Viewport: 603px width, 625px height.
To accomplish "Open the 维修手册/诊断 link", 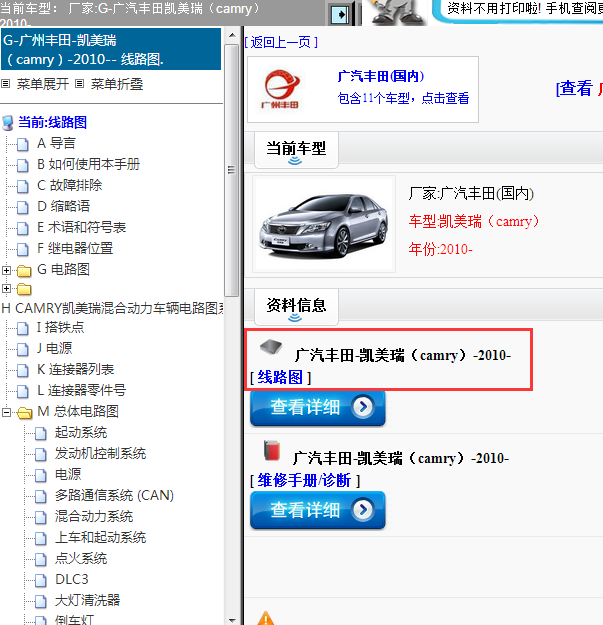I will (x=304, y=480).
